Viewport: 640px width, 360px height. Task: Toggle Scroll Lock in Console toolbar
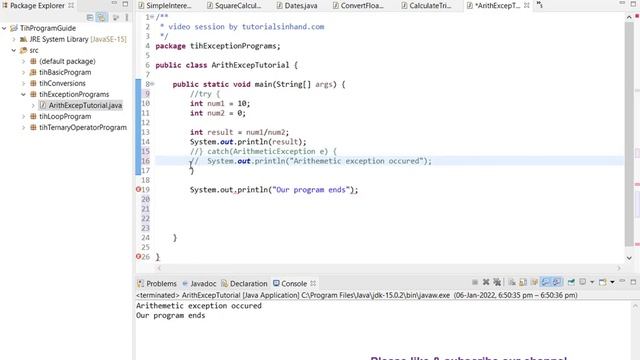pyautogui.click(x=523, y=282)
